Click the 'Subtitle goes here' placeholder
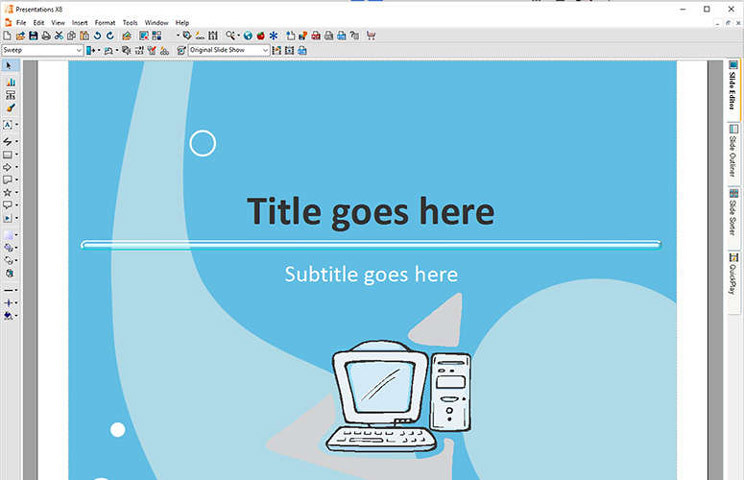 (x=371, y=274)
